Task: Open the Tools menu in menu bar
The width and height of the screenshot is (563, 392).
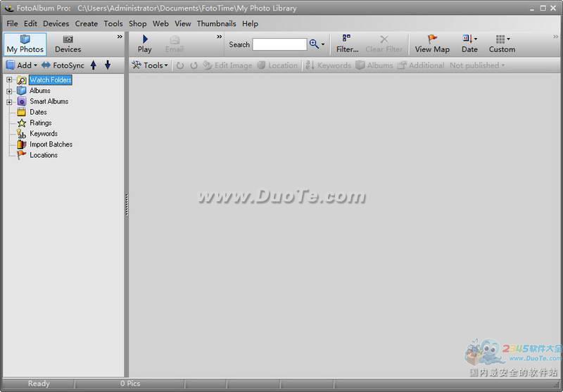Action: point(113,24)
